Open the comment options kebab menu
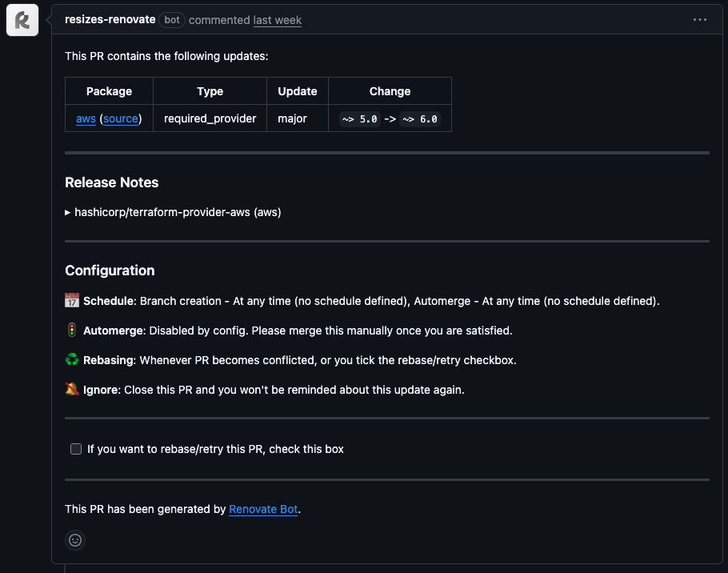The image size is (728, 573). pos(700,19)
